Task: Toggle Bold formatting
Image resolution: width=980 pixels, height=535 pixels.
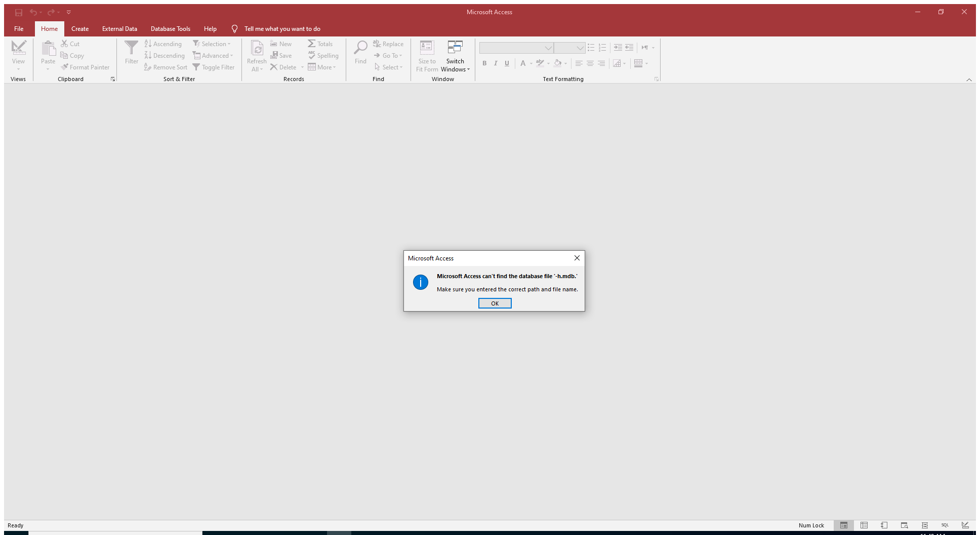Action: click(484, 63)
